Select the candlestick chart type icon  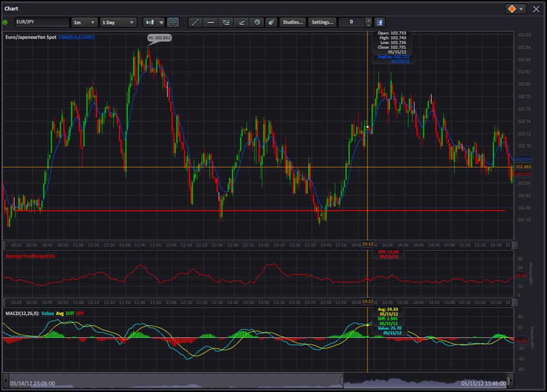(x=150, y=22)
